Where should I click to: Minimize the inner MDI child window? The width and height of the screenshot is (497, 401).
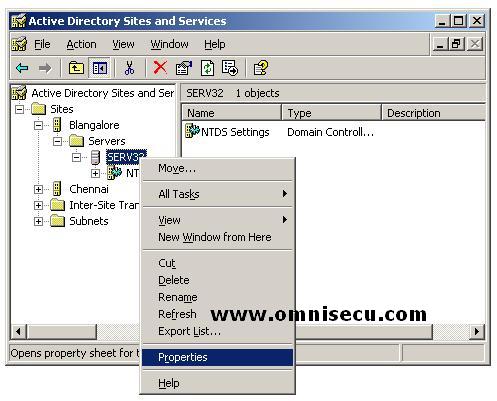pyautogui.click(x=441, y=44)
